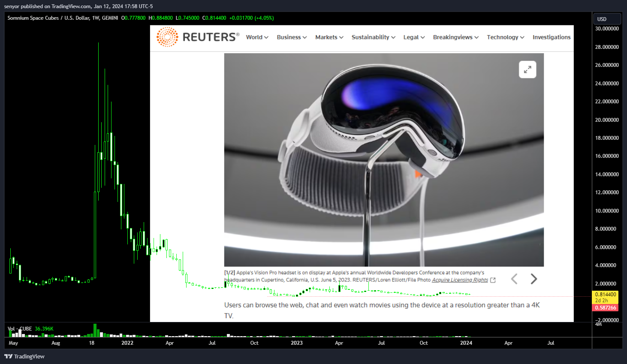Expand the Sustainability menu
The height and width of the screenshot is (364, 627).
coord(374,37)
